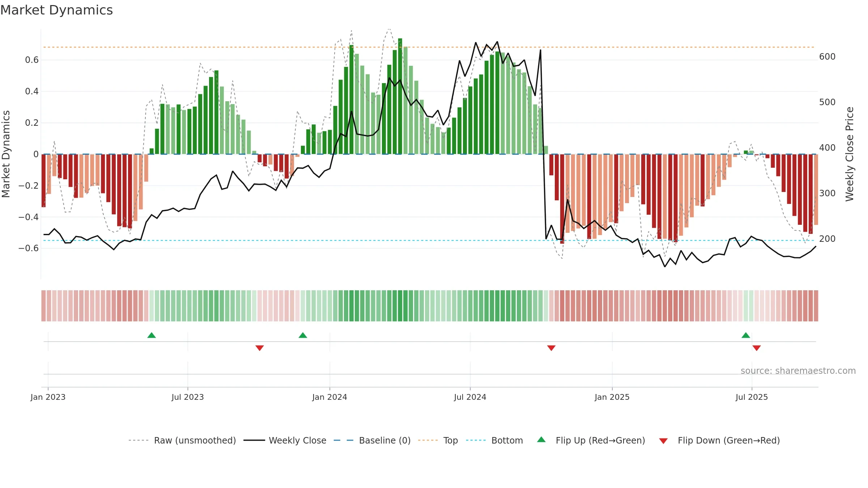Click the source: sharemaestro.com text

(x=798, y=371)
